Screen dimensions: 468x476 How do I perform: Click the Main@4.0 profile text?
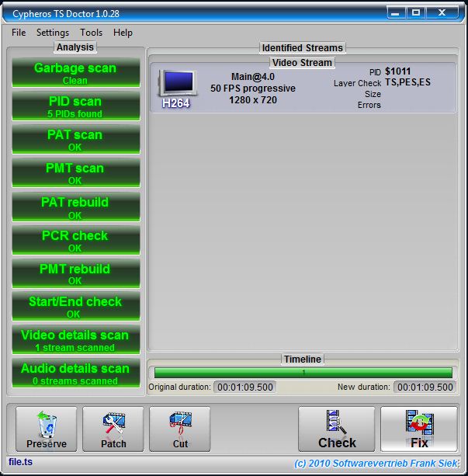click(x=253, y=77)
